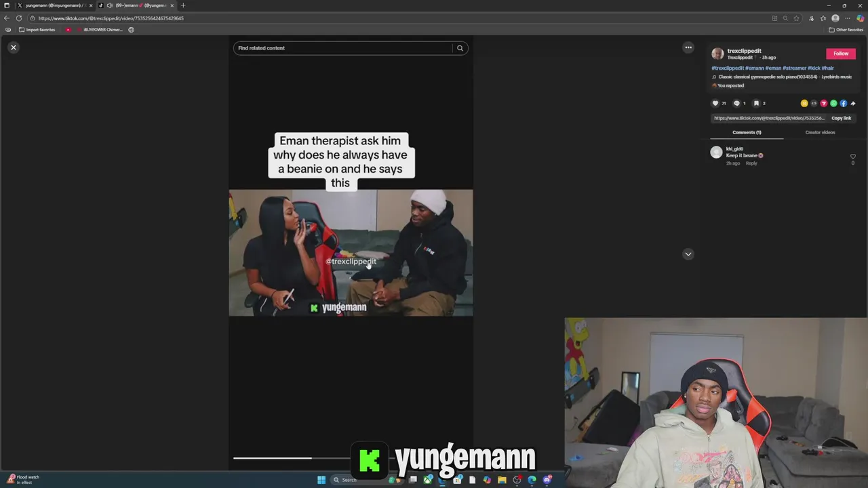This screenshot has width=868, height=488.
Task: Like the video with the heart icon
Action: pos(715,104)
